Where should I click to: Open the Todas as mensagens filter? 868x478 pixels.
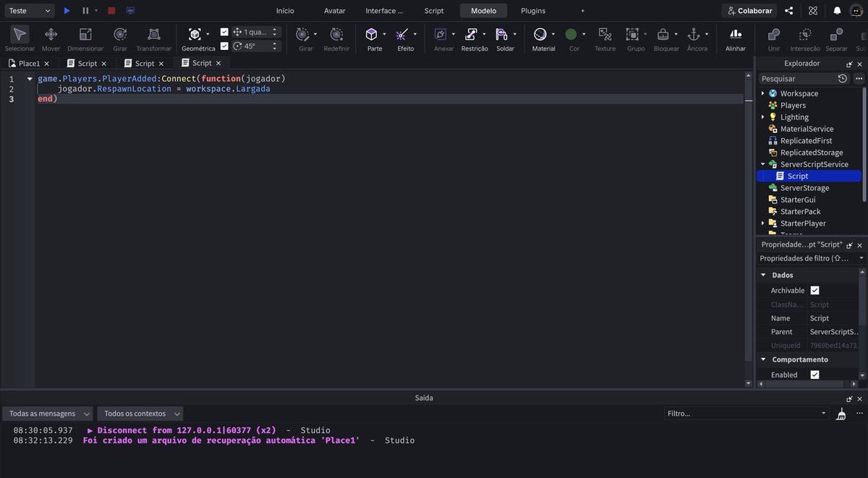(48, 414)
